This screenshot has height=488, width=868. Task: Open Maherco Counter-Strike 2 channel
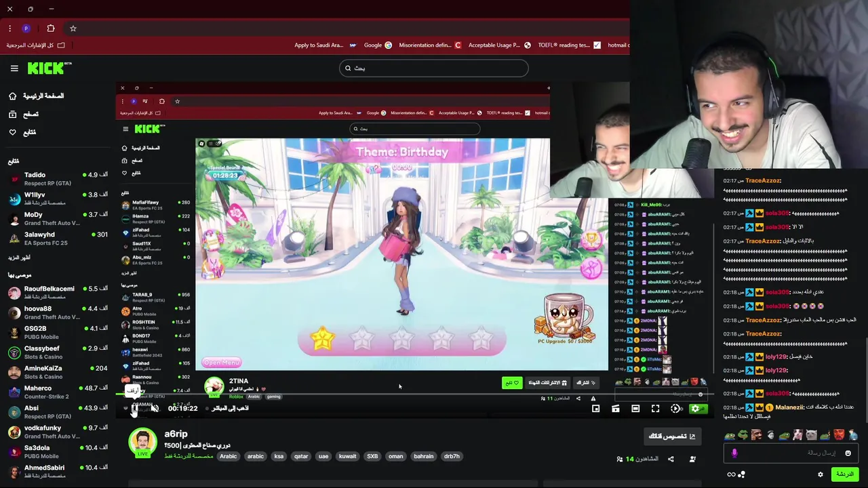click(x=58, y=392)
